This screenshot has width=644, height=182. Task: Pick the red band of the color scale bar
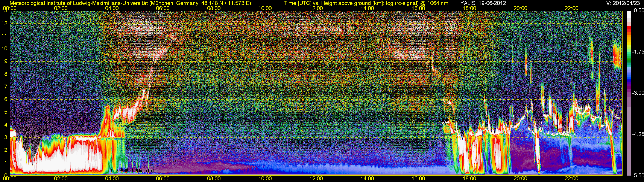pyautogui.click(x=629, y=29)
